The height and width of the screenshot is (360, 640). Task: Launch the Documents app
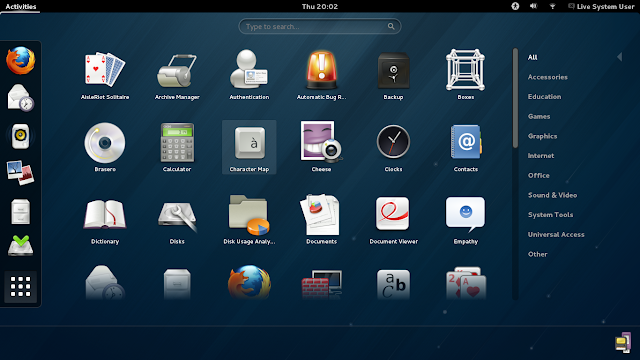(321, 220)
